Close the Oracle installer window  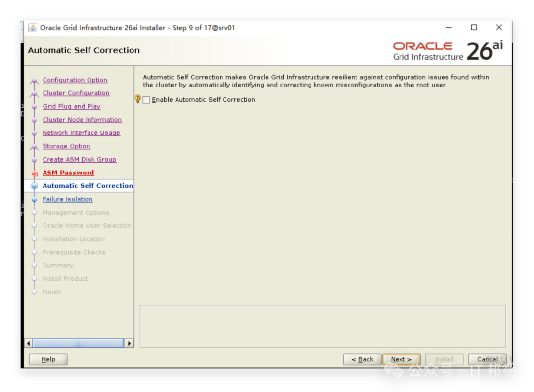pos(499,28)
